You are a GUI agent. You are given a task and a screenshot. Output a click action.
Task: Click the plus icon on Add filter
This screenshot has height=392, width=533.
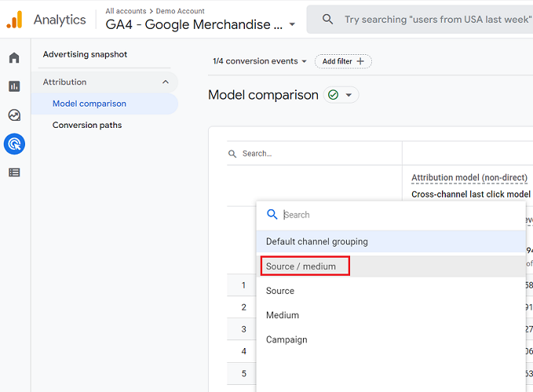coord(360,61)
